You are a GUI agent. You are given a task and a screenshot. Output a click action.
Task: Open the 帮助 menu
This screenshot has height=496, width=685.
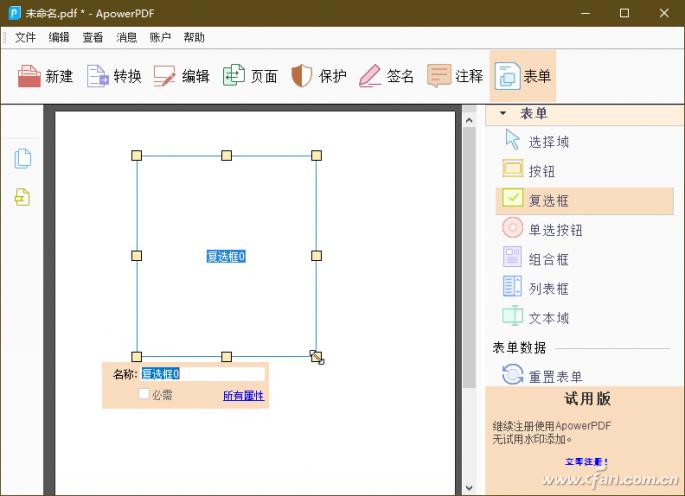(x=194, y=37)
